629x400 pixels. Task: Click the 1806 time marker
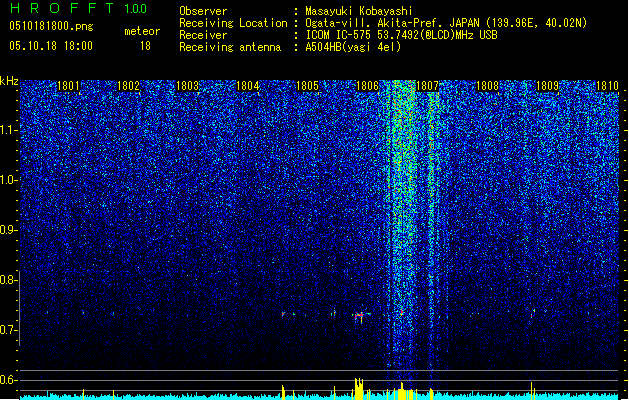click(x=367, y=86)
